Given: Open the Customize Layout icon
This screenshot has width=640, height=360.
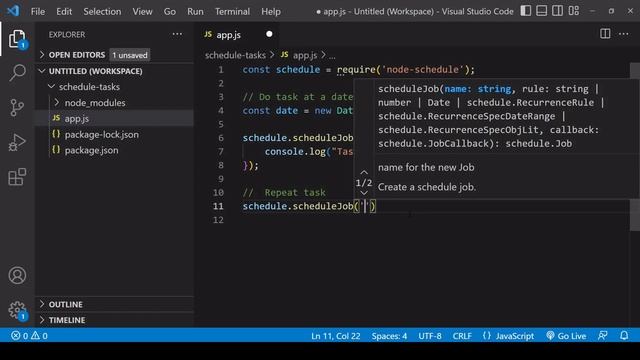Looking at the screenshot, I should coord(574,11).
